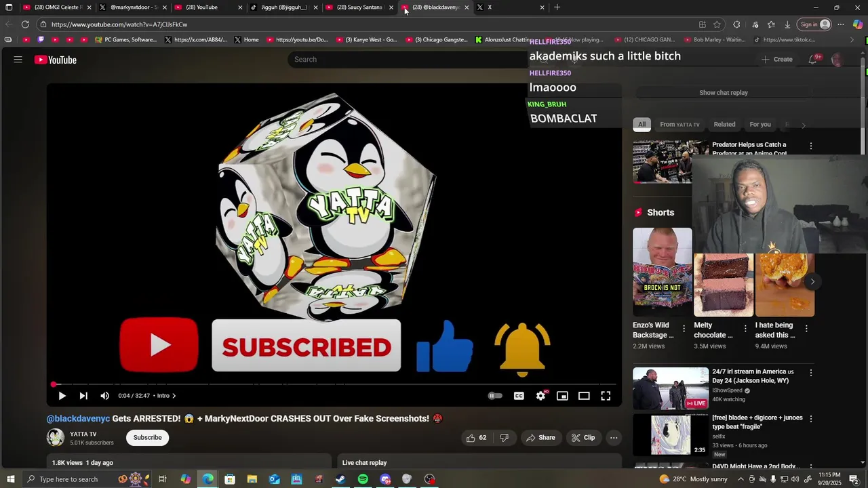The height and width of the screenshot is (488, 868).
Task: Click the YouTube search box
Action: tap(407, 60)
